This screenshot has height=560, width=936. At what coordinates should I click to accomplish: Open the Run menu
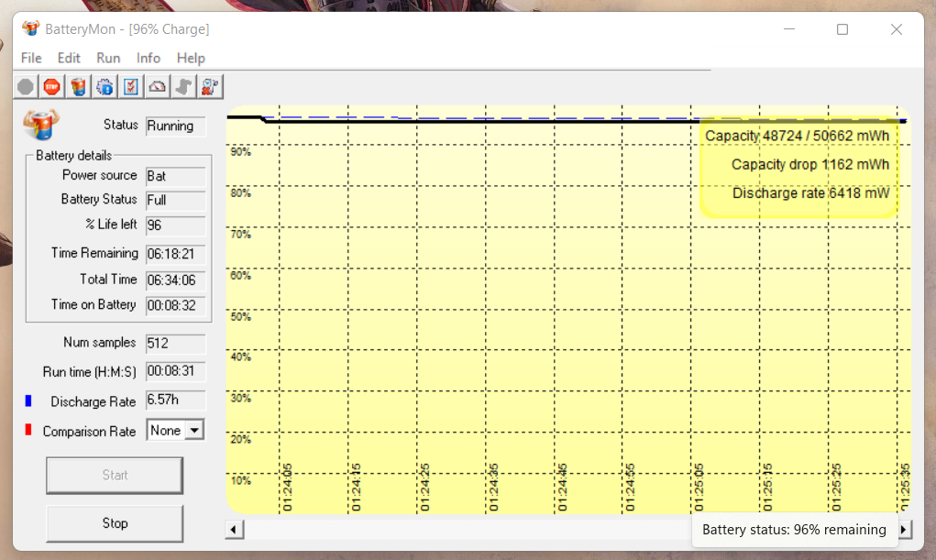108,58
